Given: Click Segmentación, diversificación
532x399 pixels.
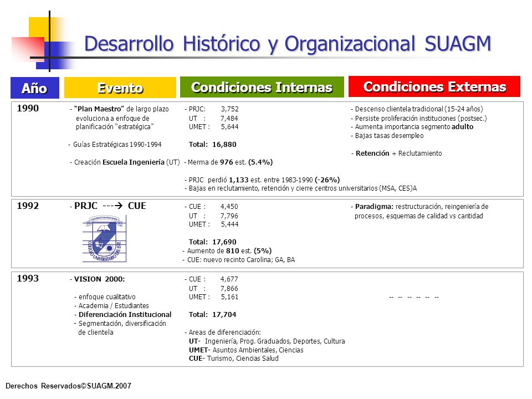Looking at the screenshot, I should pyautogui.click(x=120, y=323).
